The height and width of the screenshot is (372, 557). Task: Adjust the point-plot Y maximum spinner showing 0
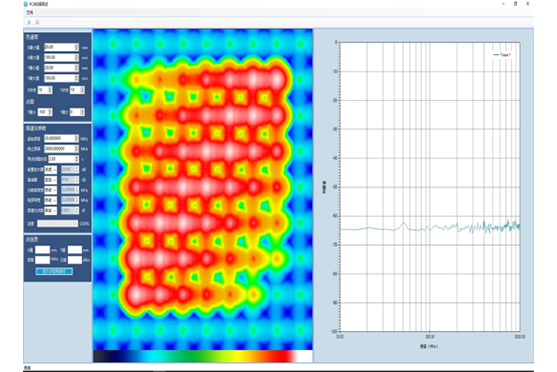pos(82,112)
